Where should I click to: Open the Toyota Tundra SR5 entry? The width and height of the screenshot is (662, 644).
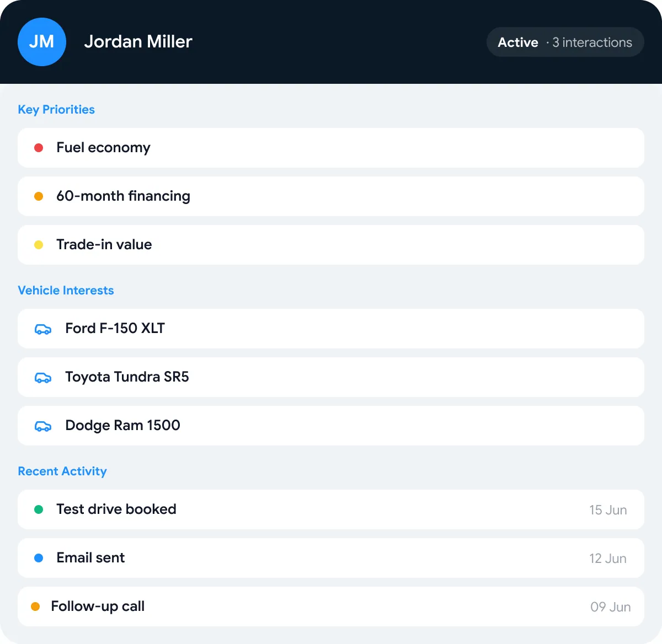[x=331, y=377]
